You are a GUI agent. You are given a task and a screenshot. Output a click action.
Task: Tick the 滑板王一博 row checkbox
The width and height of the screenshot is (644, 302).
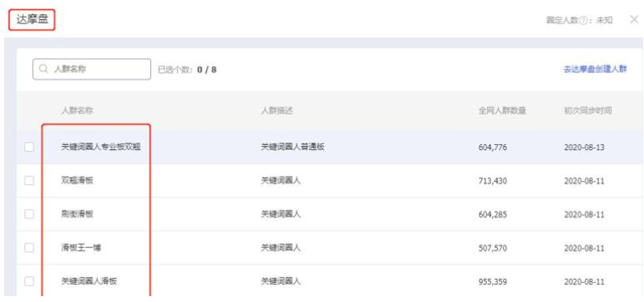[29, 248]
